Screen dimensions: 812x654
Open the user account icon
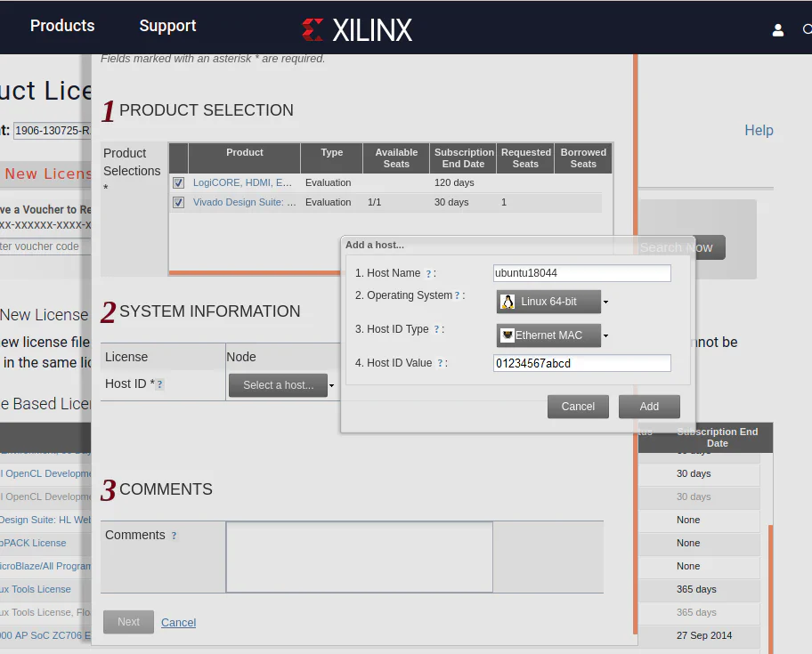777,30
